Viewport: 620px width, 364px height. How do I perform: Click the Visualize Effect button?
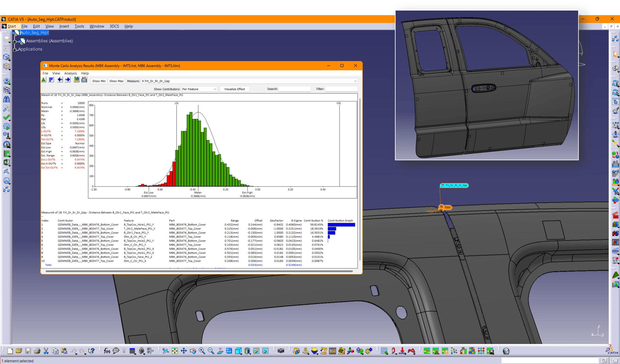[x=234, y=89]
